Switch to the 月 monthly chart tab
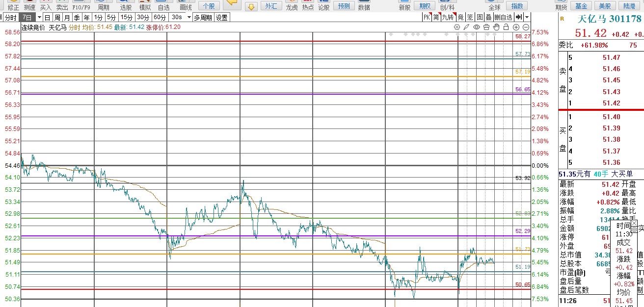This screenshot has width=644, height=307. coord(67,17)
